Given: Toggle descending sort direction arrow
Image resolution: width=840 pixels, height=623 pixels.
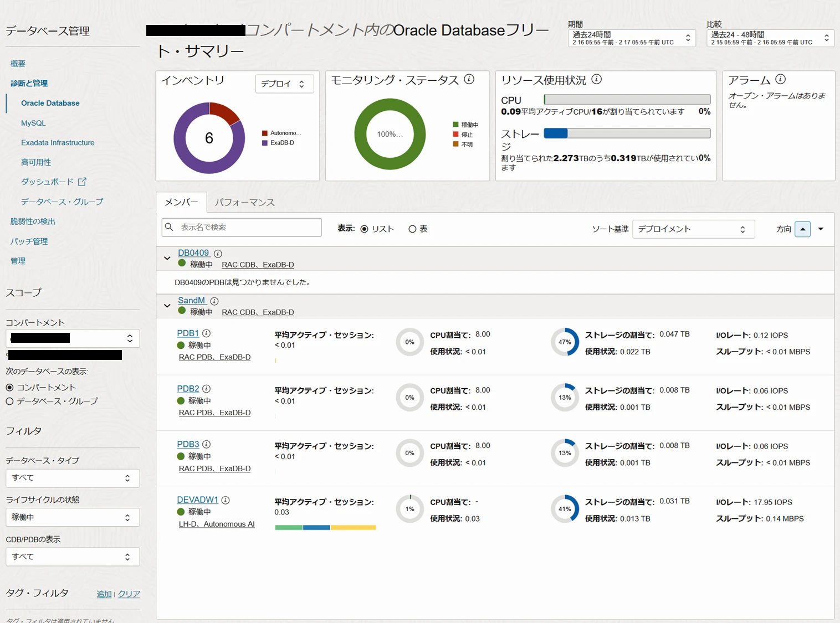Looking at the screenshot, I should click(821, 229).
